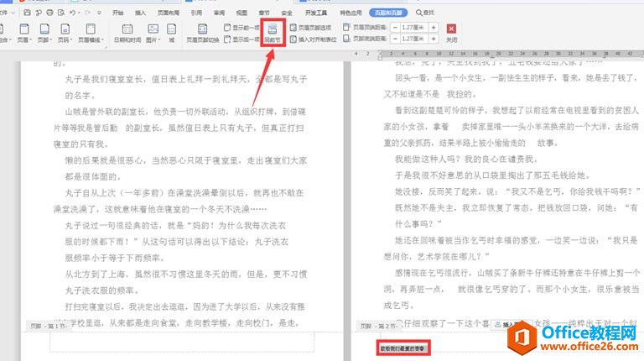Click the 页脚 - 第2节 footer label

pos(378,326)
